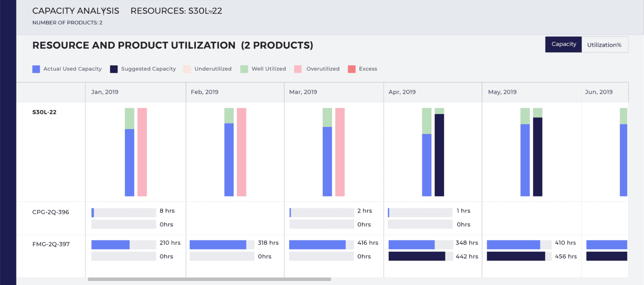The width and height of the screenshot is (644, 285).
Task: Click March's blue actual capacity bar for S30L-22
Action: coord(327,161)
